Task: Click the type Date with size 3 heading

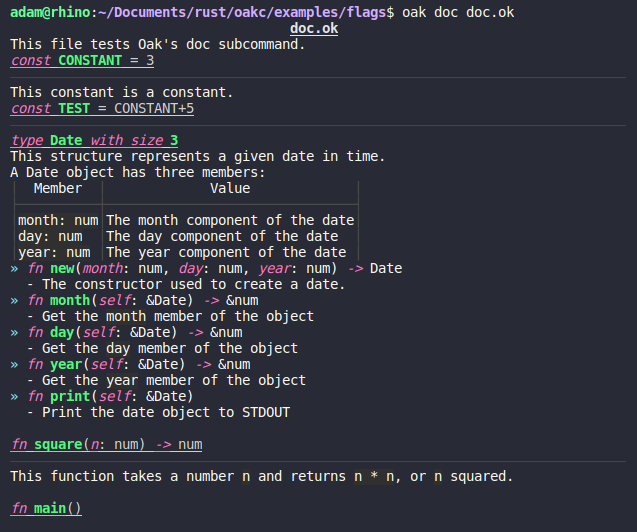Action: [94, 140]
